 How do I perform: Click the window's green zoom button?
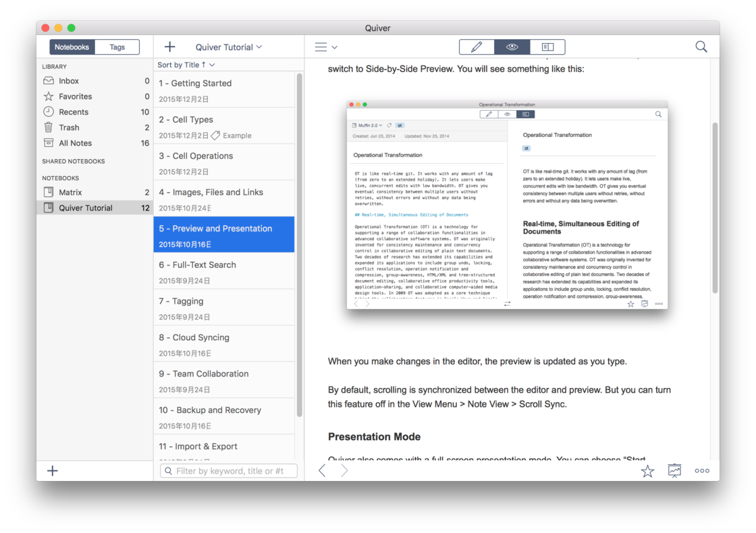pyautogui.click(x=72, y=28)
